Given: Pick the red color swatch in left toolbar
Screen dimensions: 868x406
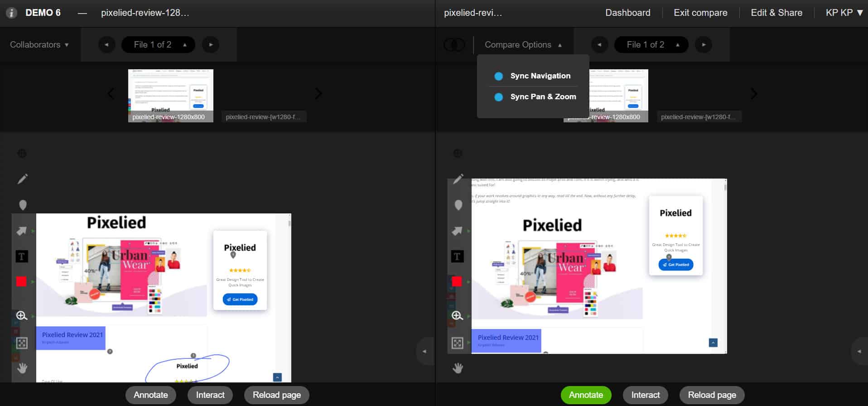Looking at the screenshot, I should click(x=21, y=282).
